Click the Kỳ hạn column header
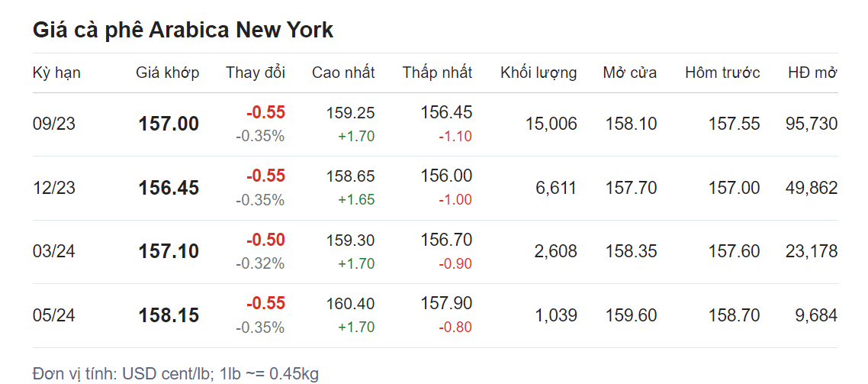 [x=56, y=73]
